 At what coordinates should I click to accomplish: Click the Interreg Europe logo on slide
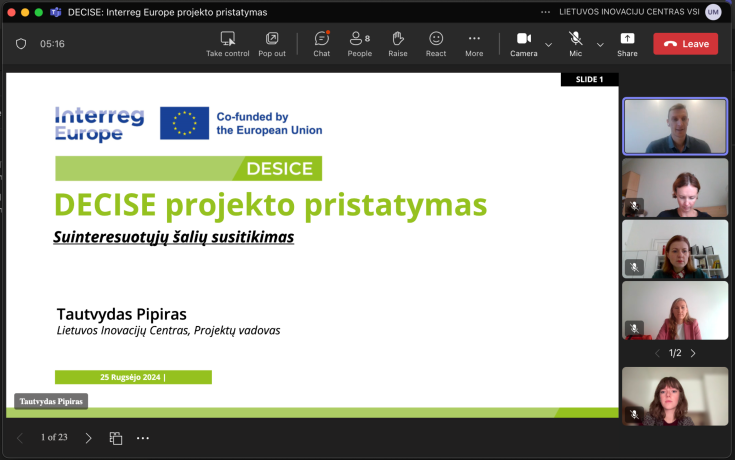point(99,124)
